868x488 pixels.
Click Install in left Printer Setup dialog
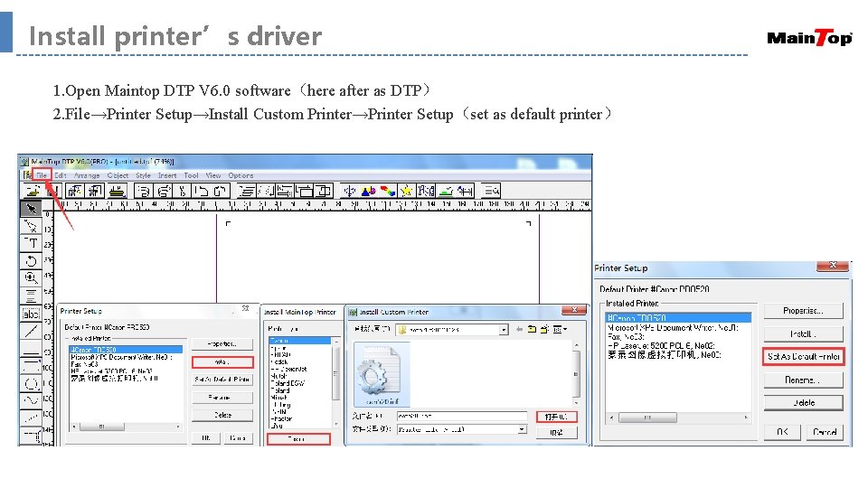pos(222,362)
